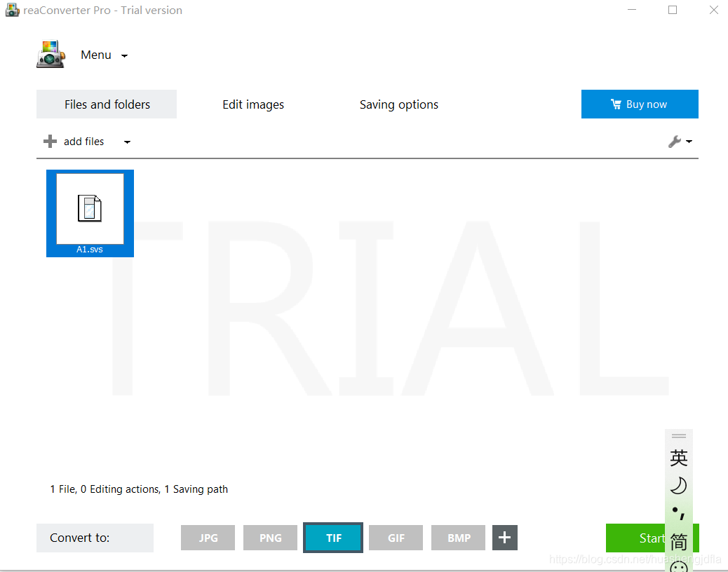The image size is (728, 572).
Task: Expand the add files dropdown arrow
Action: pyautogui.click(x=127, y=142)
